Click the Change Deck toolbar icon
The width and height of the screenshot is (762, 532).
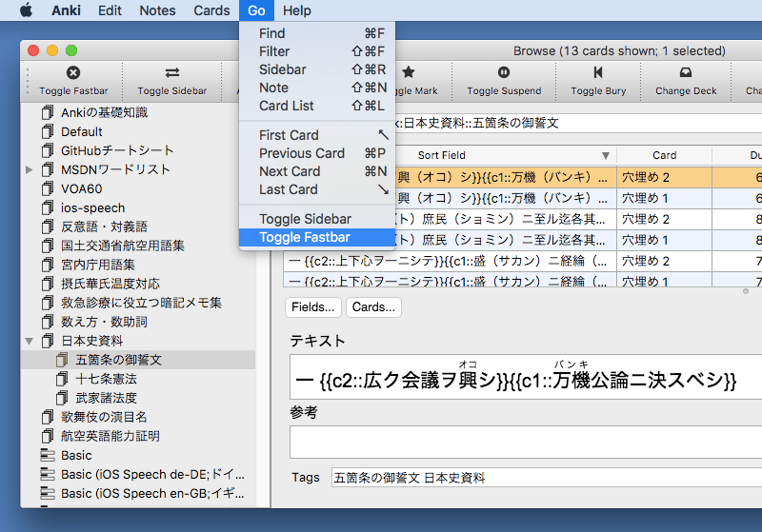pyautogui.click(x=686, y=72)
